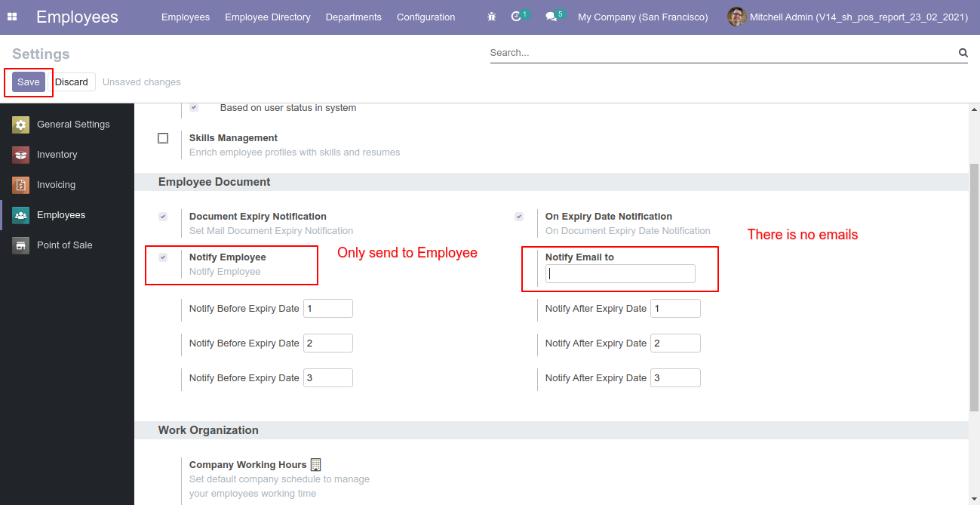
Task: Open the Departments menu
Action: coord(353,17)
